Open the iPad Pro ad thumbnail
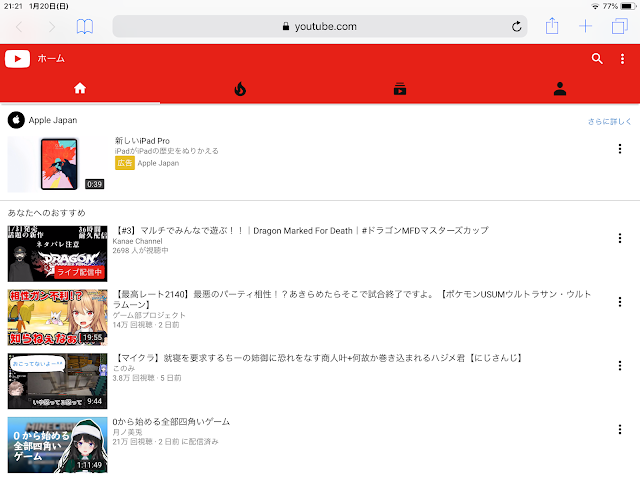 click(58, 164)
